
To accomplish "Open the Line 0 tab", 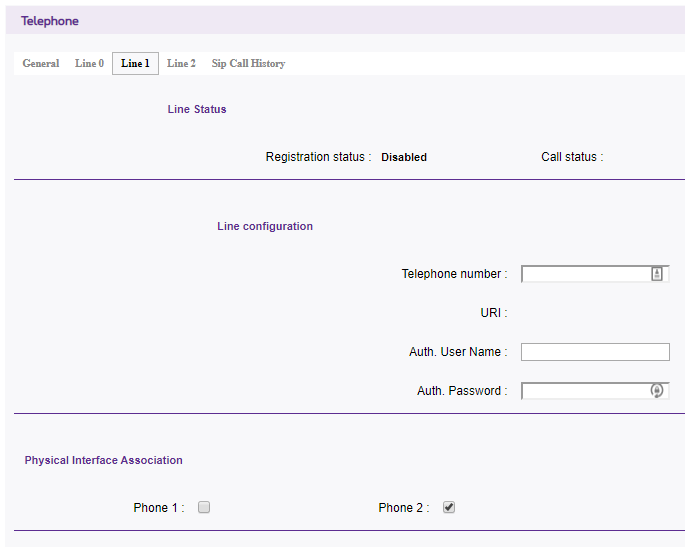I will 89,64.
